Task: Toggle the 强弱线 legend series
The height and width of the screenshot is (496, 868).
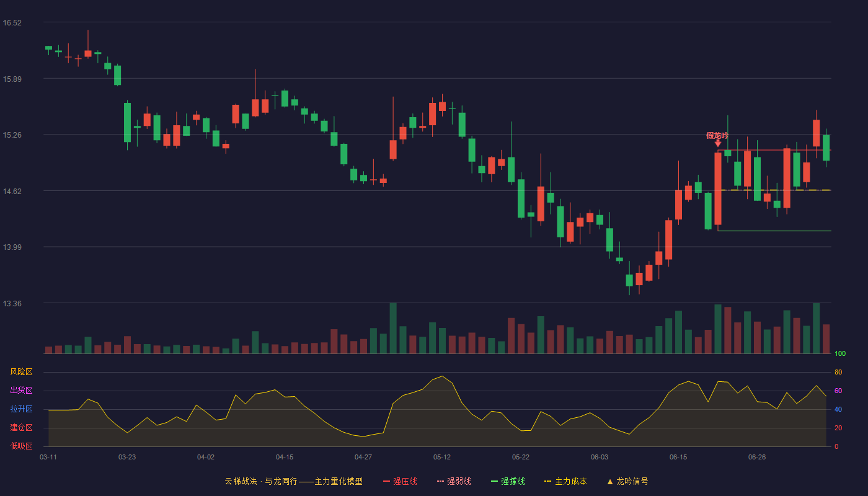Action: click(x=459, y=482)
